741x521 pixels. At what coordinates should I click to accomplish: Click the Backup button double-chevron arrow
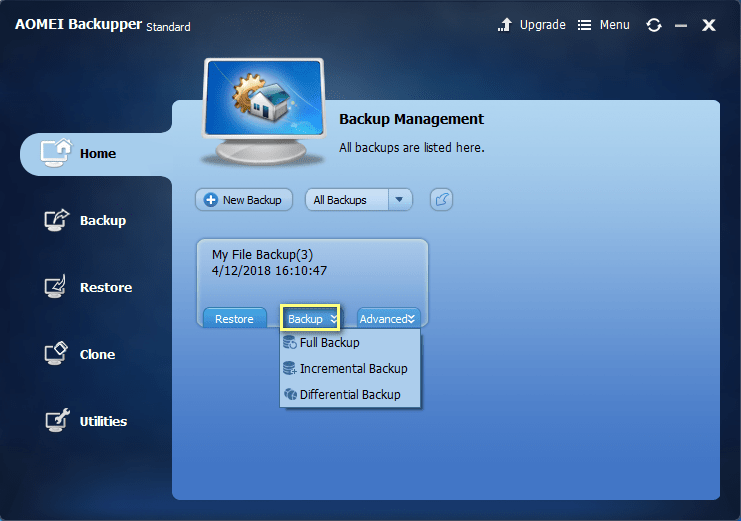point(333,319)
